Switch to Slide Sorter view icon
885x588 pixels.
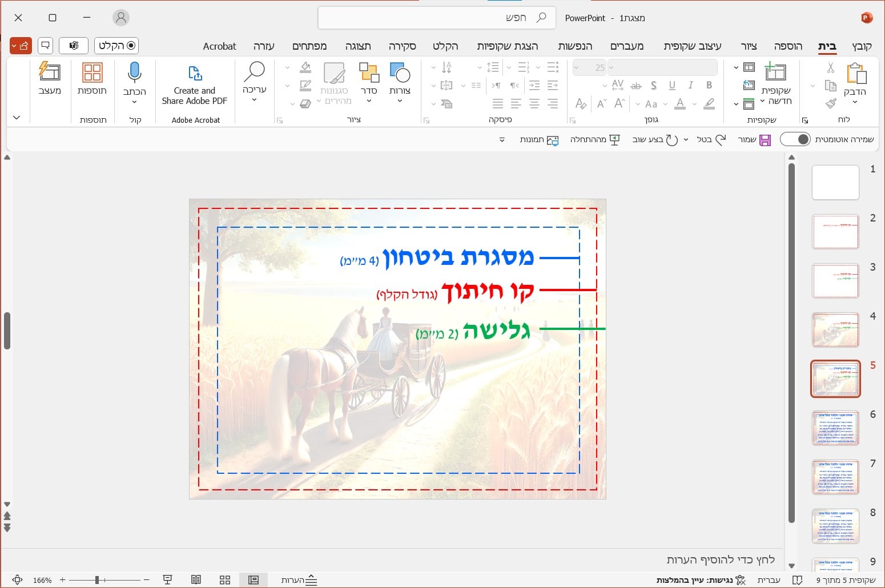(225, 580)
